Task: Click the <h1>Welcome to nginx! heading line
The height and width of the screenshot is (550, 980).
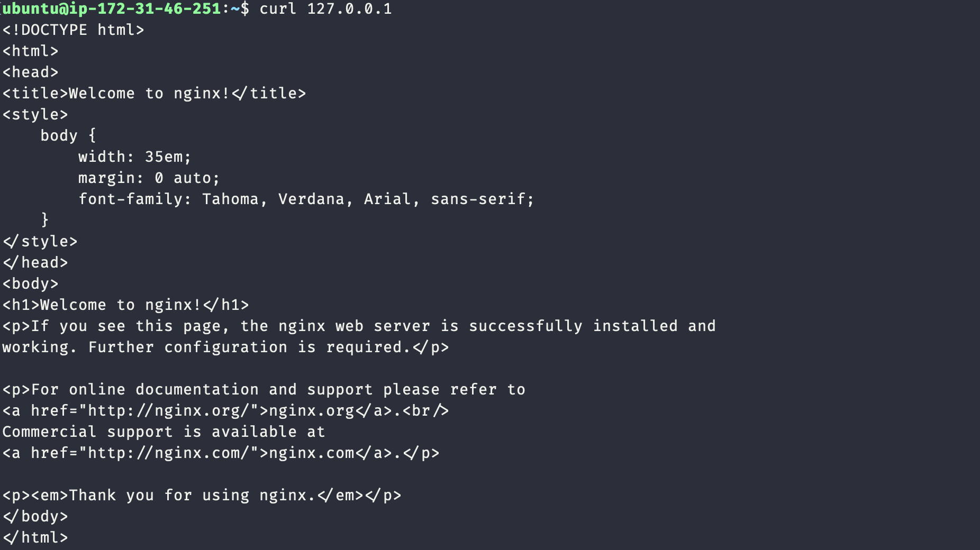Action: click(126, 305)
